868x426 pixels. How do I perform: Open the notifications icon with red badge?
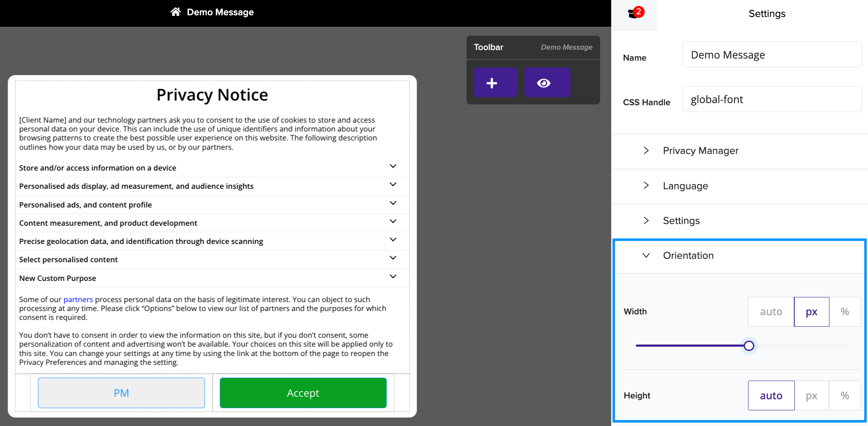click(x=634, y=14)
